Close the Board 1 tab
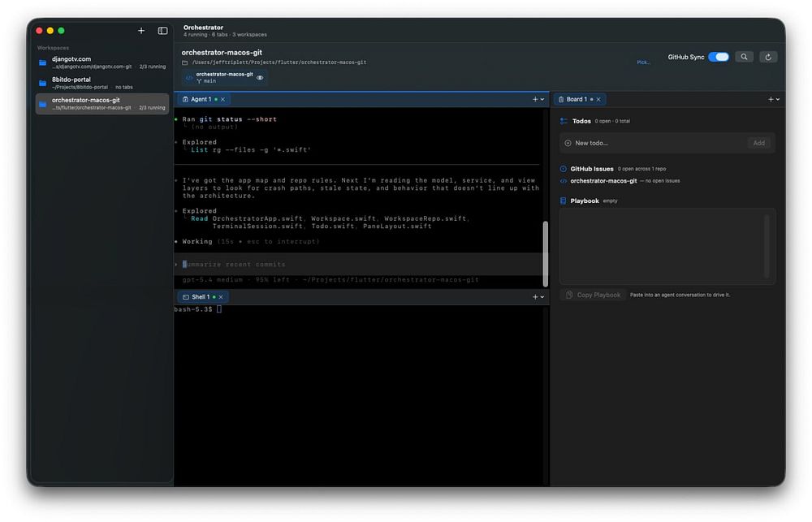 [598, 99]
